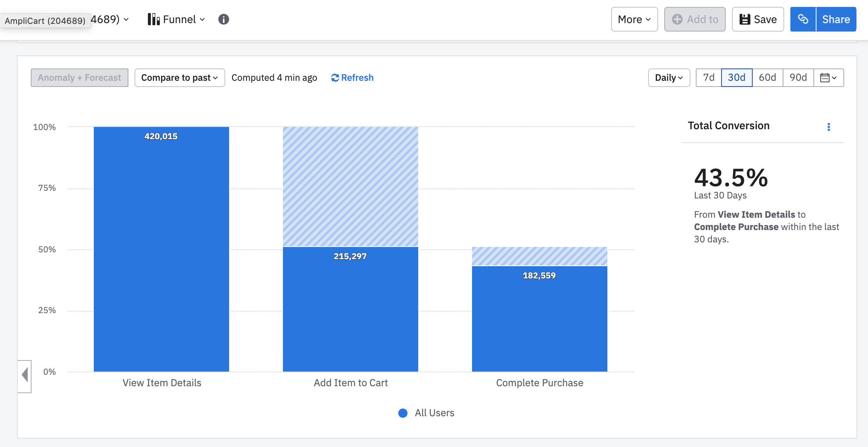
Task: Click the Refresh icon to recompute the funnel
Action: pyautogui.click(x=334, y=78)
